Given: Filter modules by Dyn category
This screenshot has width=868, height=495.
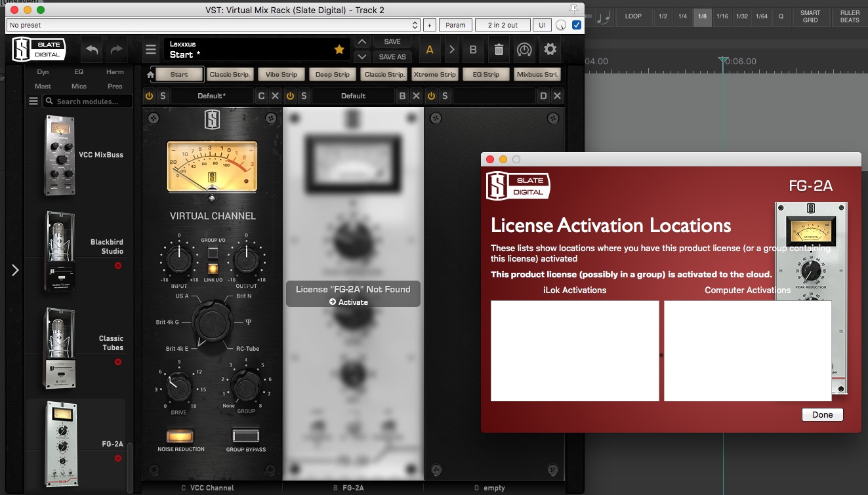Looking at the screenshot, I should [43, 72].
